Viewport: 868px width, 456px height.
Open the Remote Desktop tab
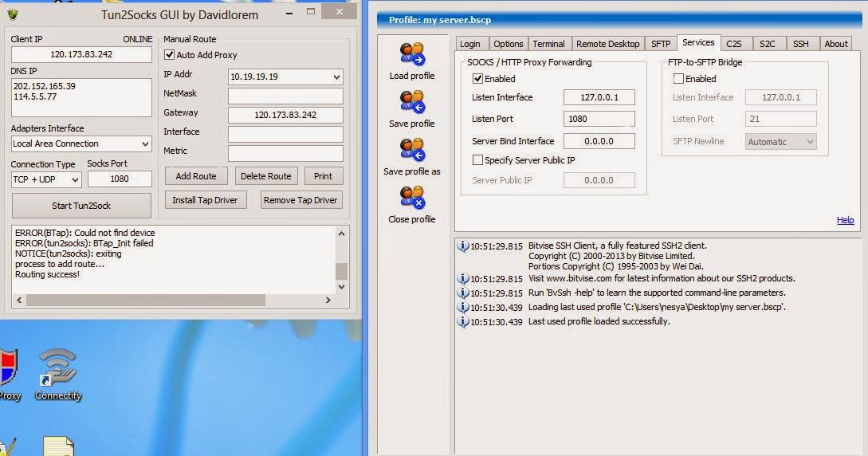pos(608,44)
